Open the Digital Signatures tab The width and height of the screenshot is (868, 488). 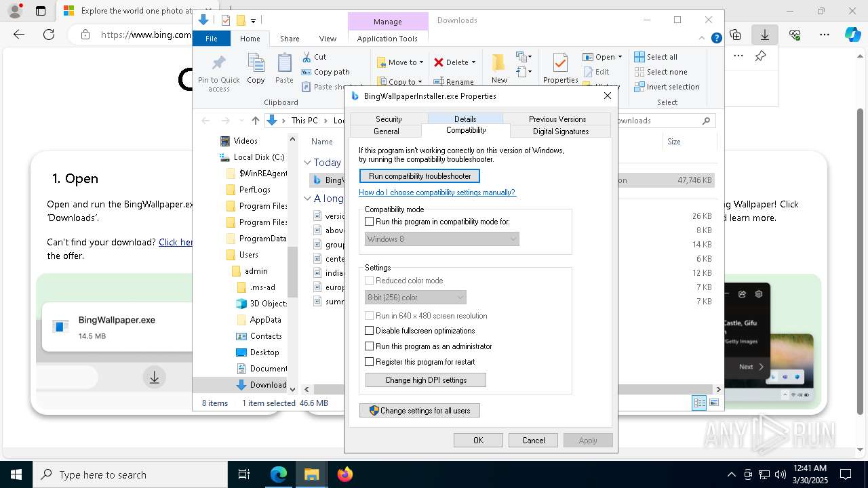pos(561,131)
